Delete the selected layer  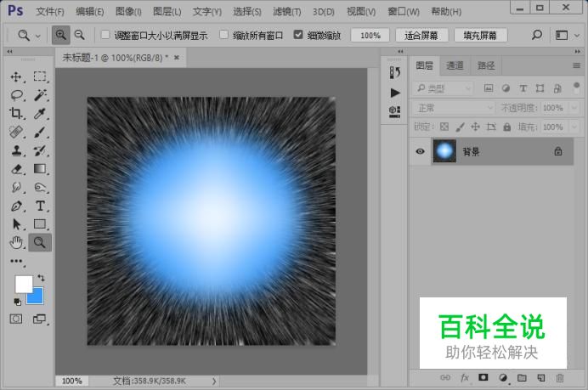coord(559,377)
